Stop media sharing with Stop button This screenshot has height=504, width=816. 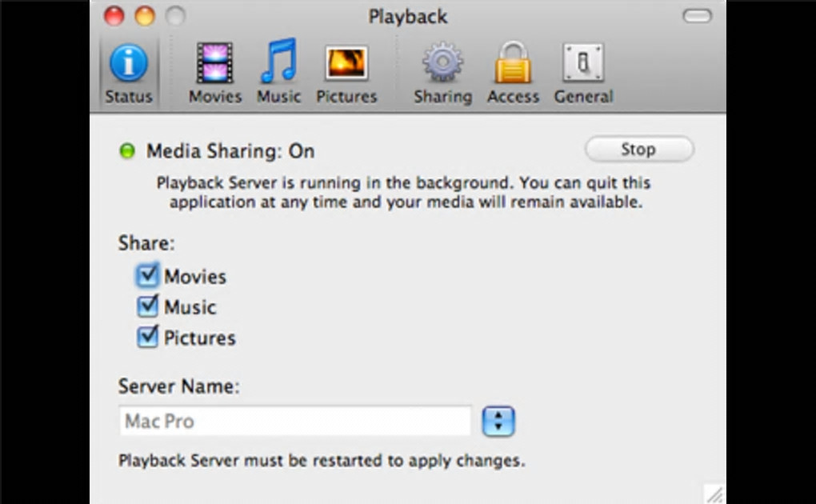click(x=638, y=150)
